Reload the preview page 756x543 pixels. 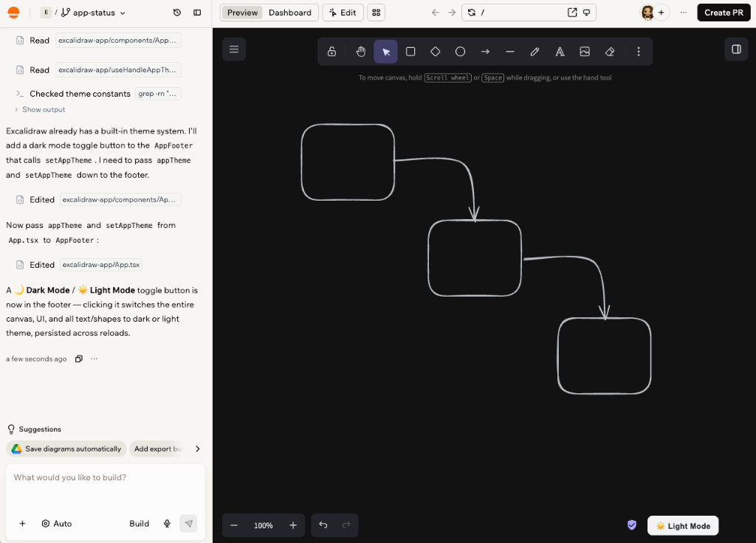[472, 13]
